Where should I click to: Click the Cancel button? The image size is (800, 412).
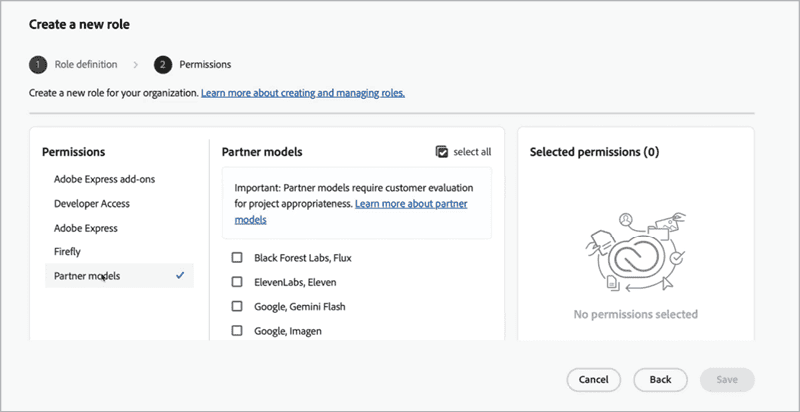point(593,380)
